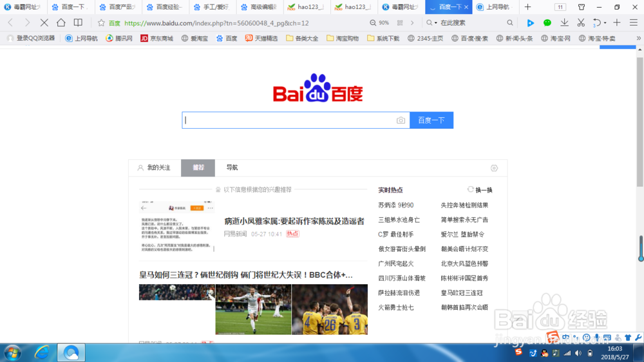Click the undo closed tab icon
The image size is (644, 362).
click(597, 23)
